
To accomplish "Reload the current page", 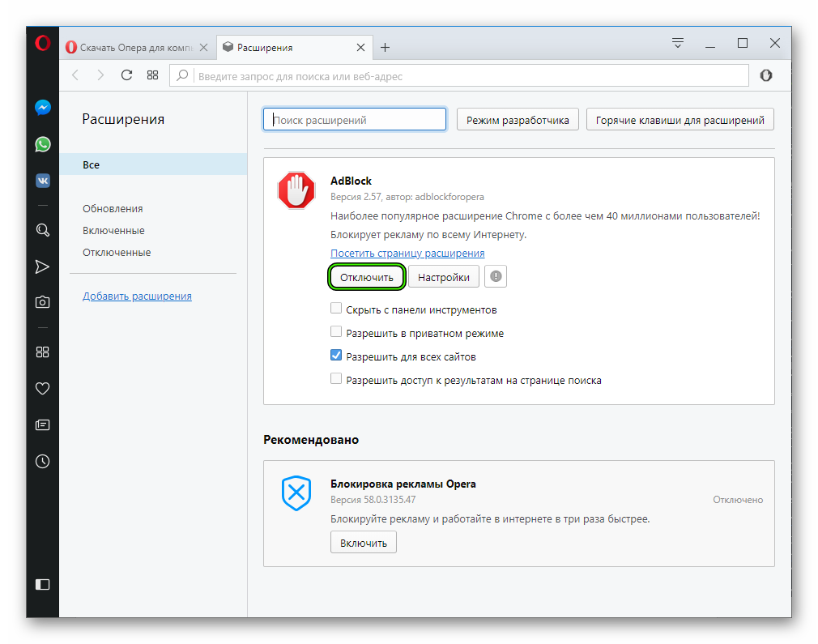I will [126, 75].
